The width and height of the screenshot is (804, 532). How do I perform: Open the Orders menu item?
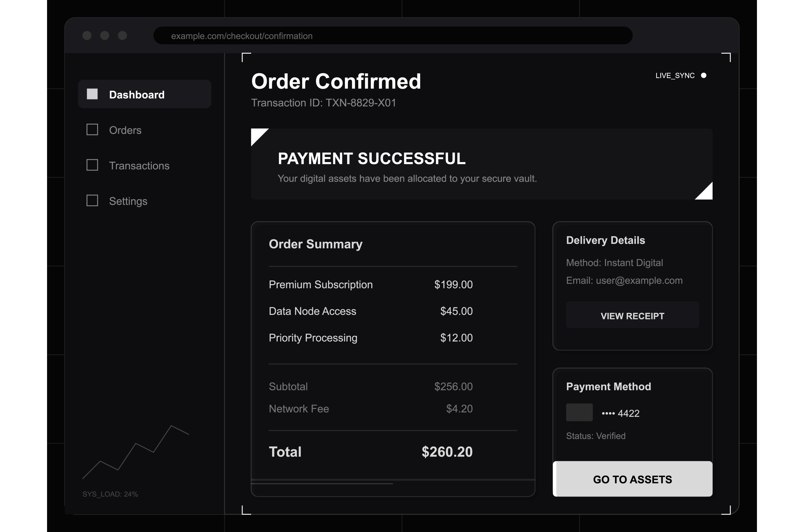point(125,130)
